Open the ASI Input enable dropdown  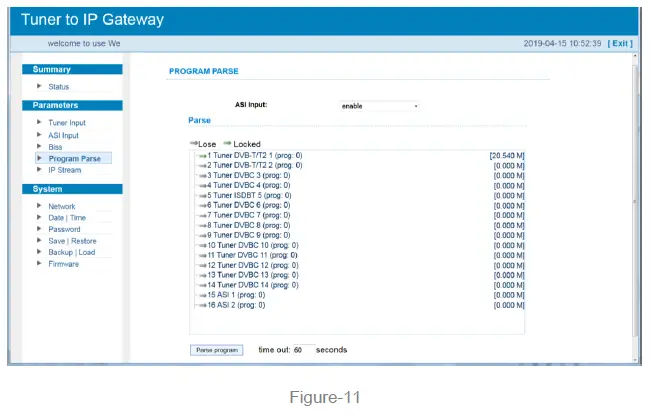pyautogui.click(x=380, y=106)
